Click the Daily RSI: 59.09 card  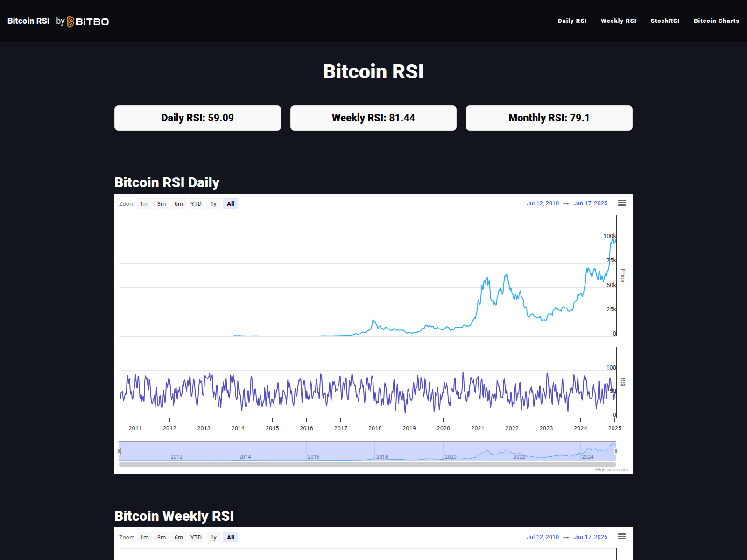click(197, 118)
